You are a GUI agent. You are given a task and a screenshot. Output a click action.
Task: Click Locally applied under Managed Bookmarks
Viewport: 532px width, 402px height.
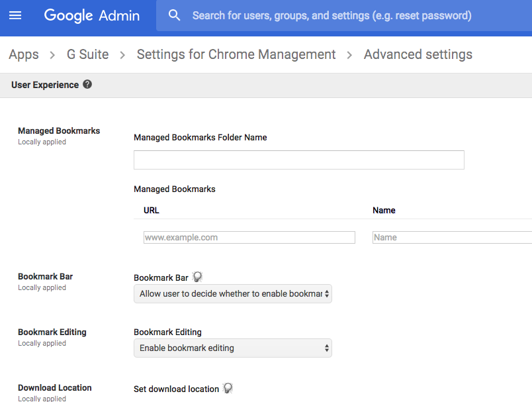42,142
